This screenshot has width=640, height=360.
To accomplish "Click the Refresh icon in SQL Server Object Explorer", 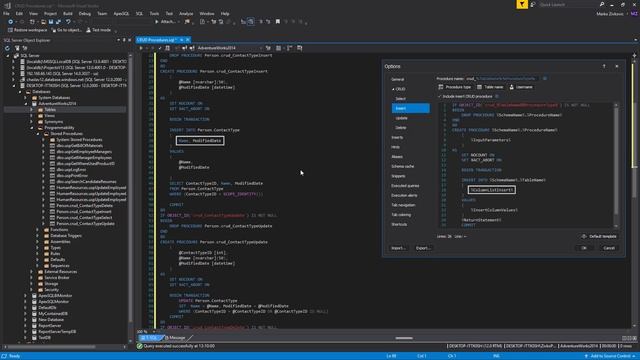I will coord(7,48).
